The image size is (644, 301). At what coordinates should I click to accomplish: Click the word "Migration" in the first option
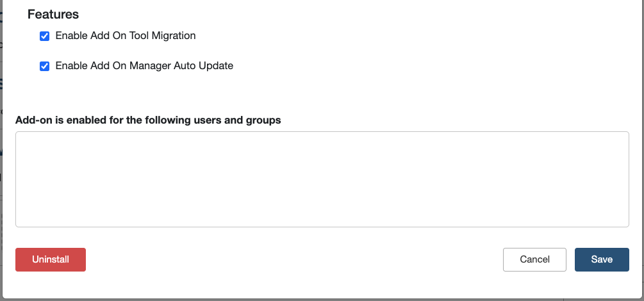(173, 36)
